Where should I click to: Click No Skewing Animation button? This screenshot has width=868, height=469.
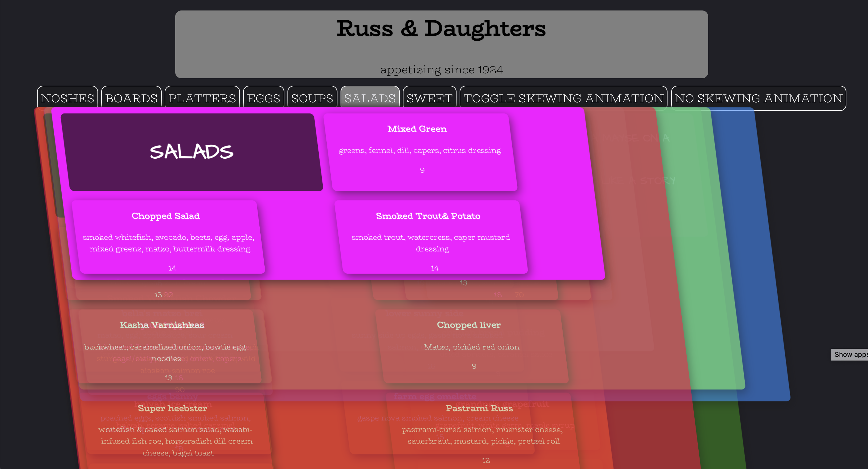click(758, 98)
